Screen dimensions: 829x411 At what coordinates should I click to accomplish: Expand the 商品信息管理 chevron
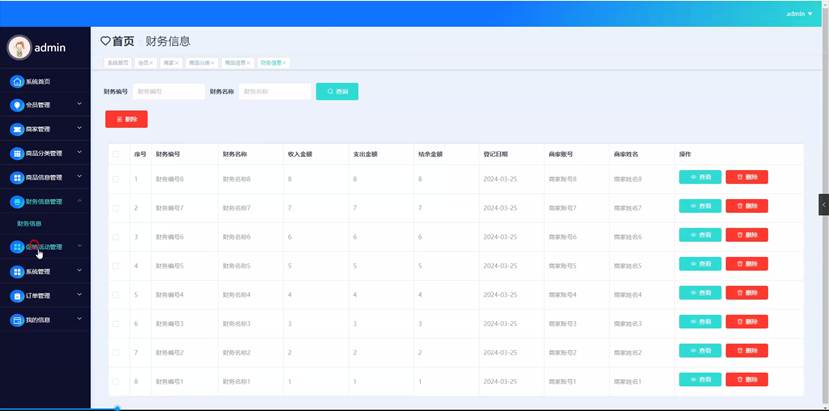(x=79, y=176)
